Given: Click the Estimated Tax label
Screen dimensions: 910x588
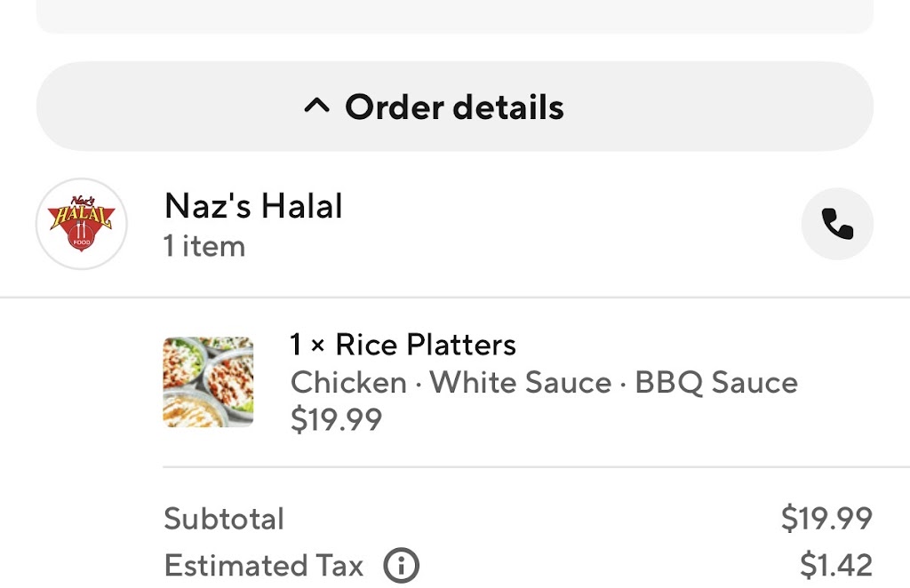Looking at the screenshot, I should click(x=264, y=566).
